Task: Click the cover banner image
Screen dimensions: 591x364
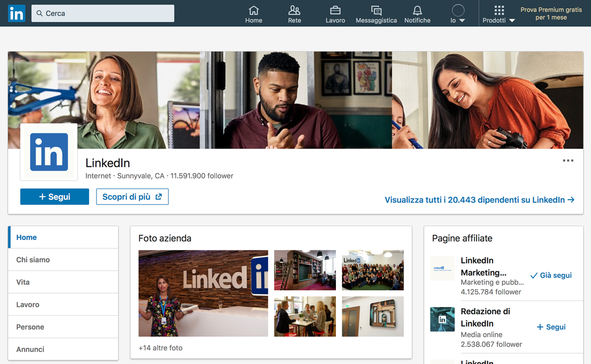Action: 295,100
